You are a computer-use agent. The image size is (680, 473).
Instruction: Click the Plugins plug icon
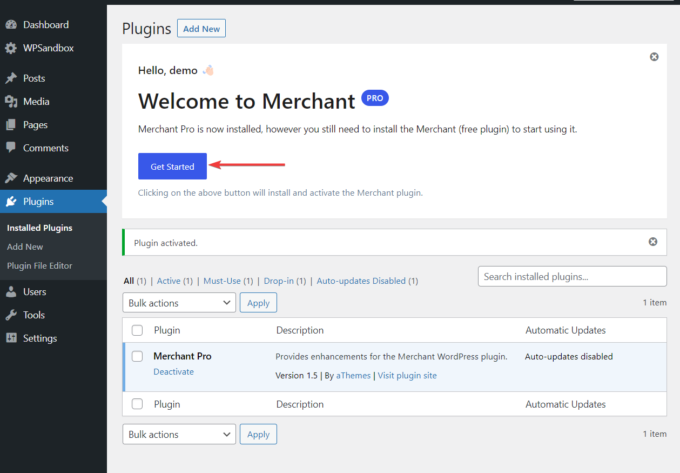click(x=11, y=202)
